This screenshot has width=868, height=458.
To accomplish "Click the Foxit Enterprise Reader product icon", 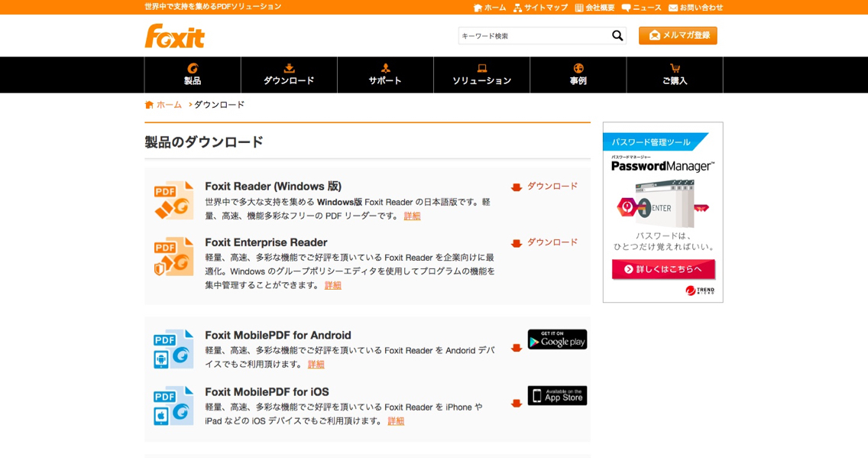I will [173, 256].
